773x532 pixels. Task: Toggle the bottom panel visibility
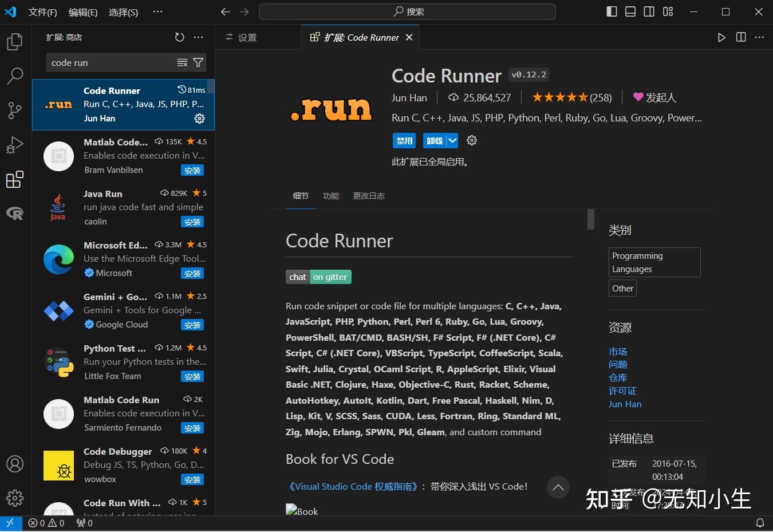coord(630,11)
